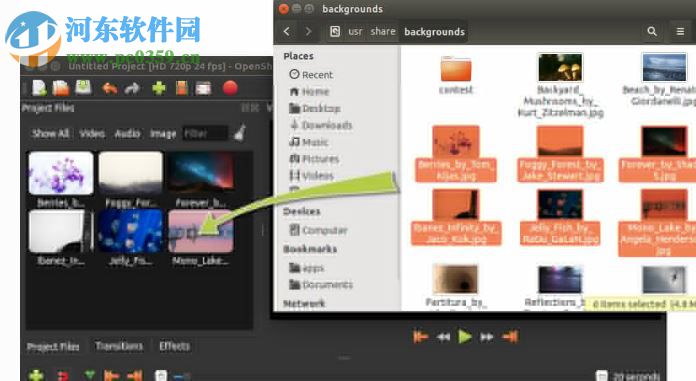The width and height of the screenshot is (696, 381).
Task: Select the contest folder
Action: 456,75
